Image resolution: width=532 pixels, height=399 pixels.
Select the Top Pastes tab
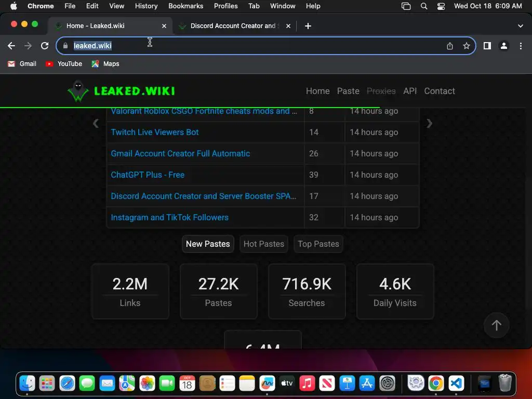tap(318, 244)
